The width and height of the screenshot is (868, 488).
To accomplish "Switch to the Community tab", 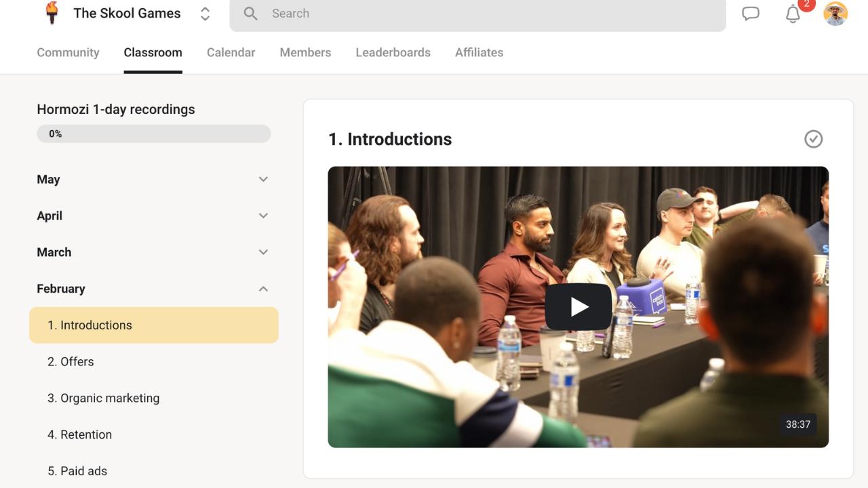I will pos(68,53).
